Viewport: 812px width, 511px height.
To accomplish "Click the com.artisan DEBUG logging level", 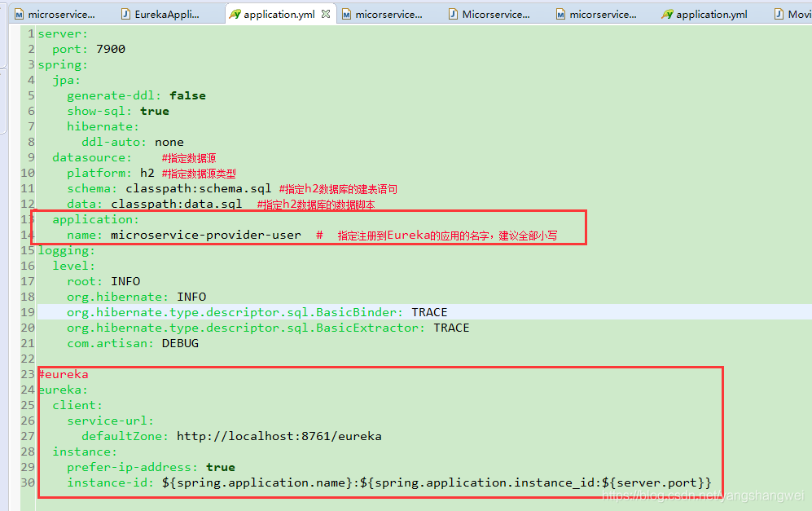I will tap(180, 343).
